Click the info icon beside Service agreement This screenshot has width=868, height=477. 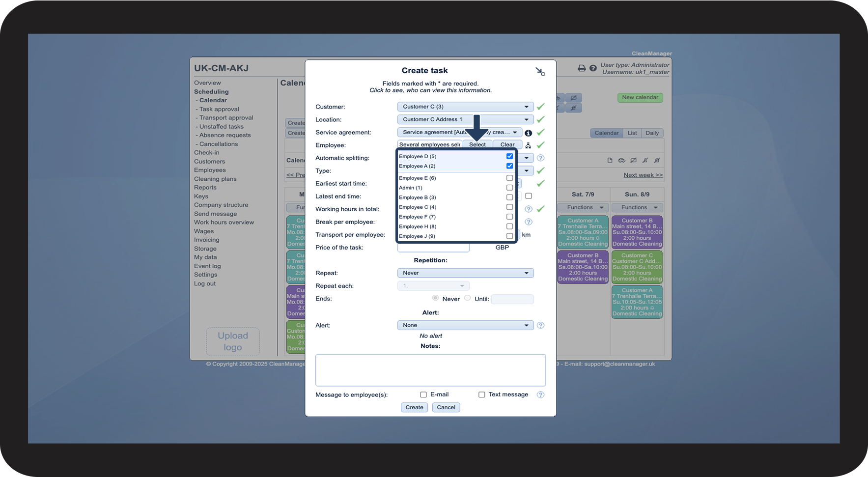tap(528, 133)
